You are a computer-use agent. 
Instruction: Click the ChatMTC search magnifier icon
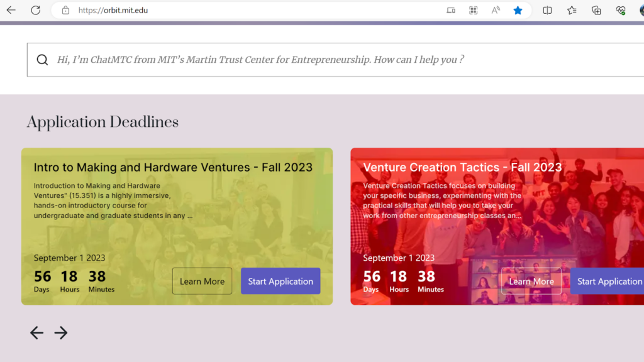[x=42, y=60]
